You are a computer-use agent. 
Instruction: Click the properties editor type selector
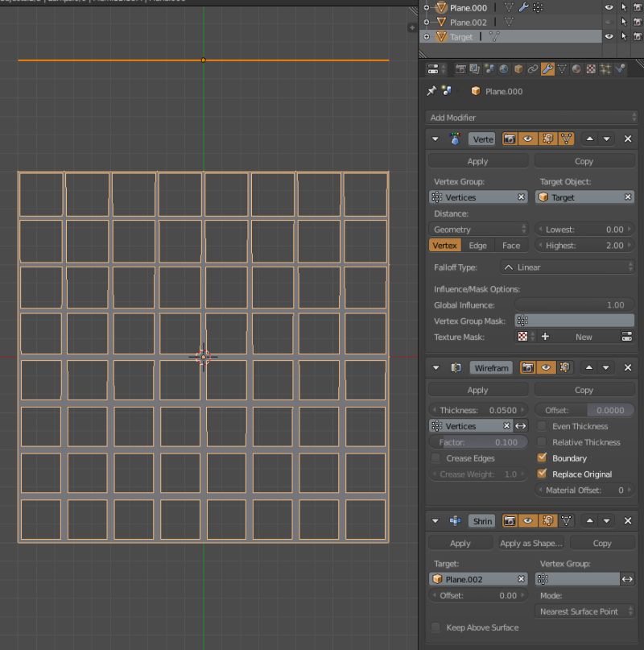click(436, 68)
